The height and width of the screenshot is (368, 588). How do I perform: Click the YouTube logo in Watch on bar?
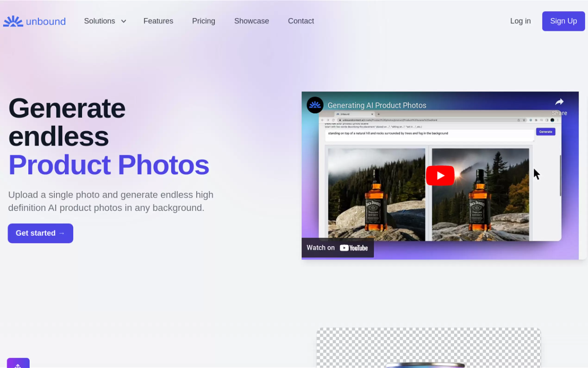(x=354, y=248)
